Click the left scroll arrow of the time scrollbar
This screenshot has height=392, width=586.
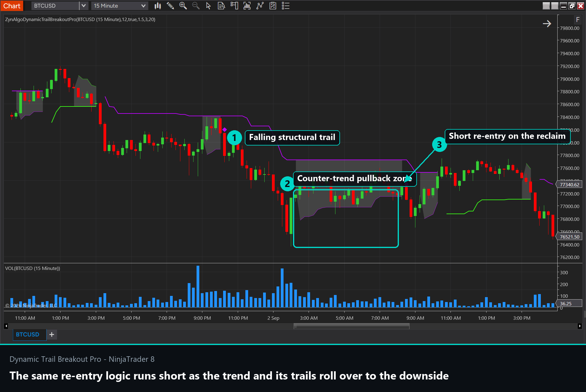pos(6,326)
